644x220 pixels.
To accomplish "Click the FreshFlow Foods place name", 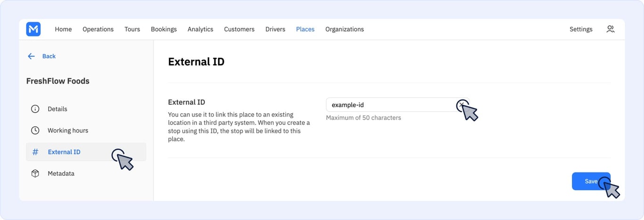I will click(x=58, y=81).
